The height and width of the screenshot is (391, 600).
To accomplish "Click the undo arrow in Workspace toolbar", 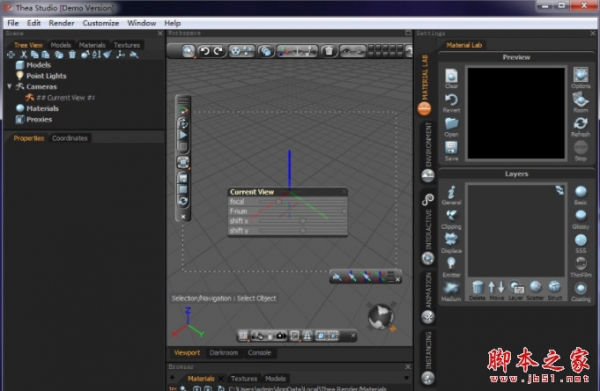I will coord(205,51).
